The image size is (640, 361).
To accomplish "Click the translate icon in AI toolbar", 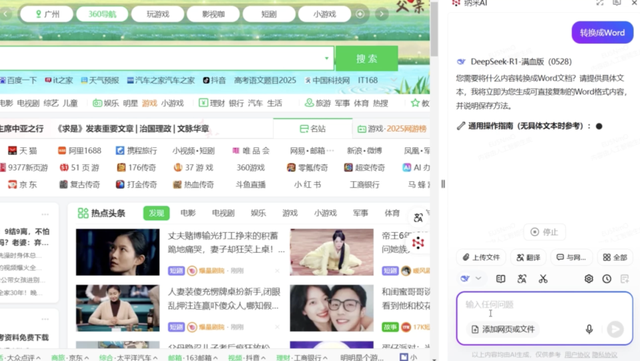I will pyautogui.click(x=522, y=279).
